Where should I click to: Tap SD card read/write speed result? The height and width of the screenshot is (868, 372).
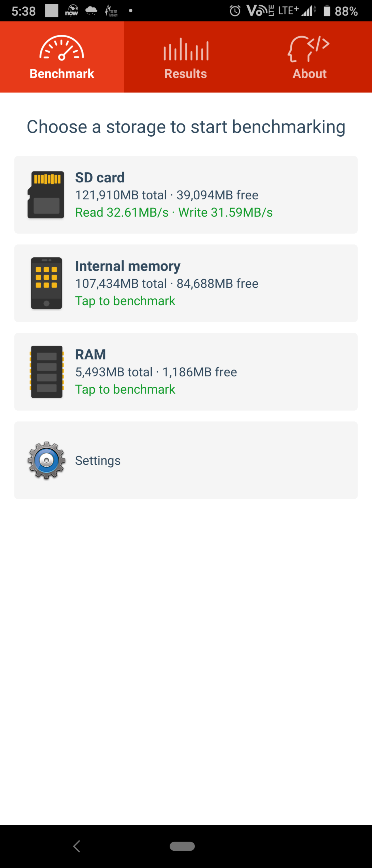pos(174,212)
